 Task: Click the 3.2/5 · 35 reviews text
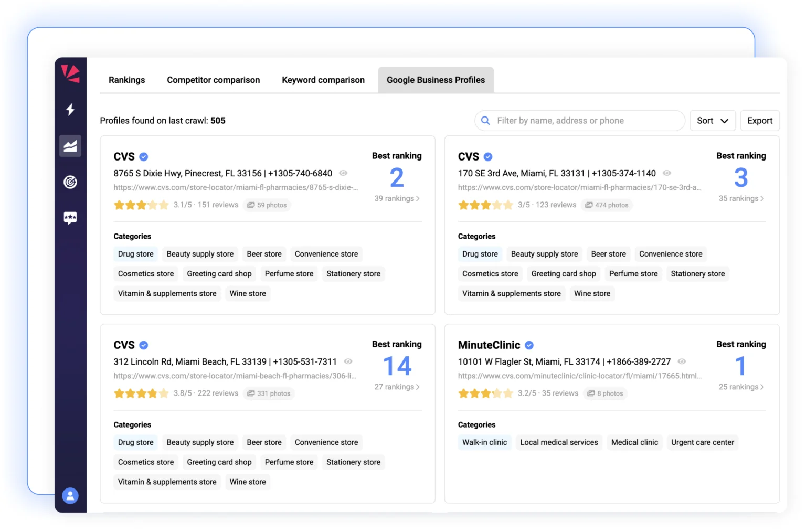(548, 393)
